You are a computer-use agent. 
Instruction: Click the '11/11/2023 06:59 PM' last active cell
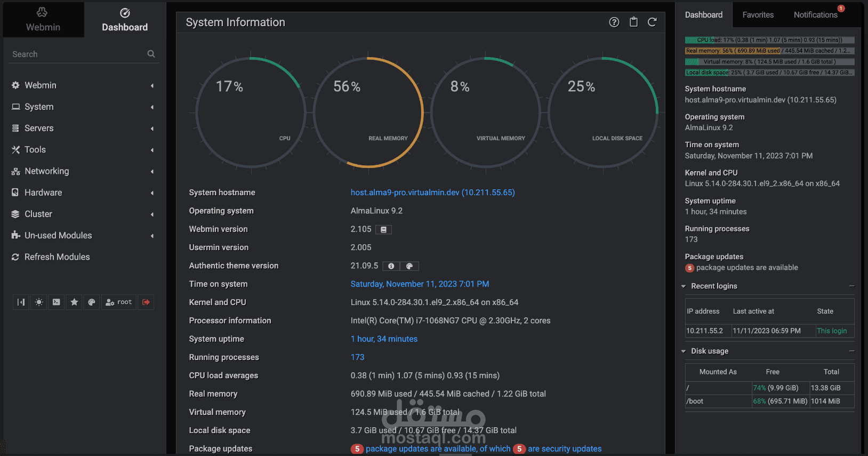pyautogui.click(x=773, y=331)
